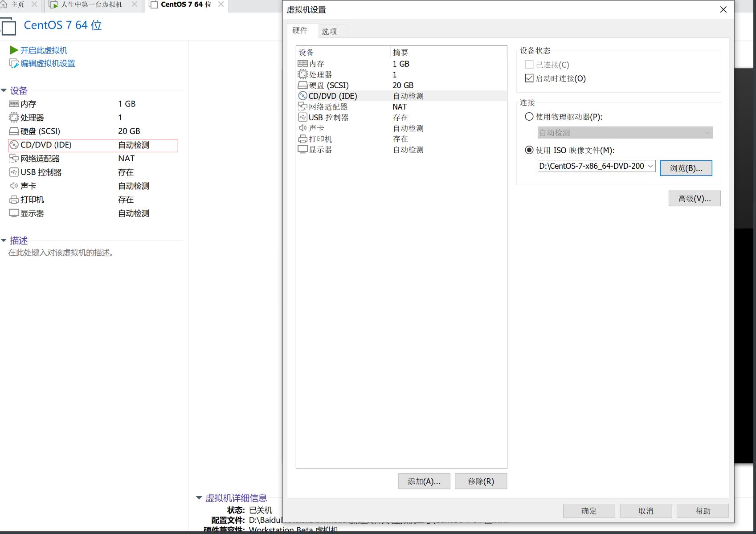The height and width of the screenshot is (534, 756).
Task: Select the CentOS 7 64 位 tab
Action: pos(186,4)
